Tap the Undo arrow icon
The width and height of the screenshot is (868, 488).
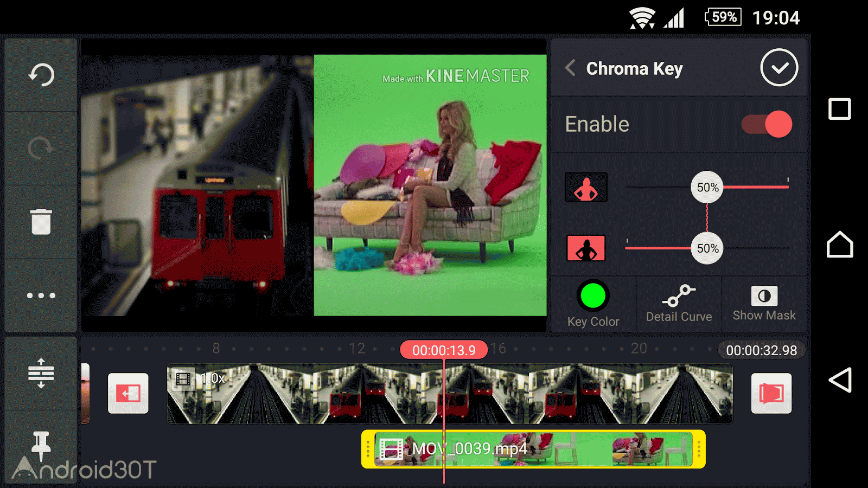click(41, 75)
